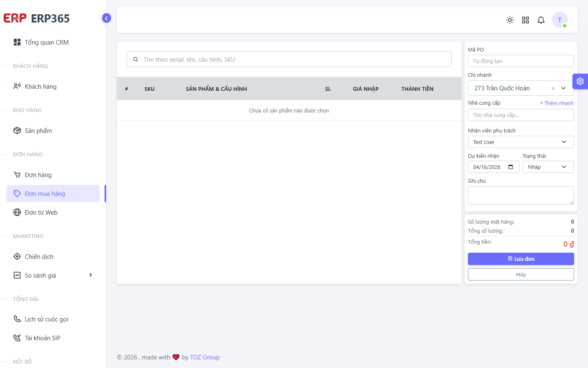
Task: Save order with Lưu đơn button
Action: click(x=521, y=259)
